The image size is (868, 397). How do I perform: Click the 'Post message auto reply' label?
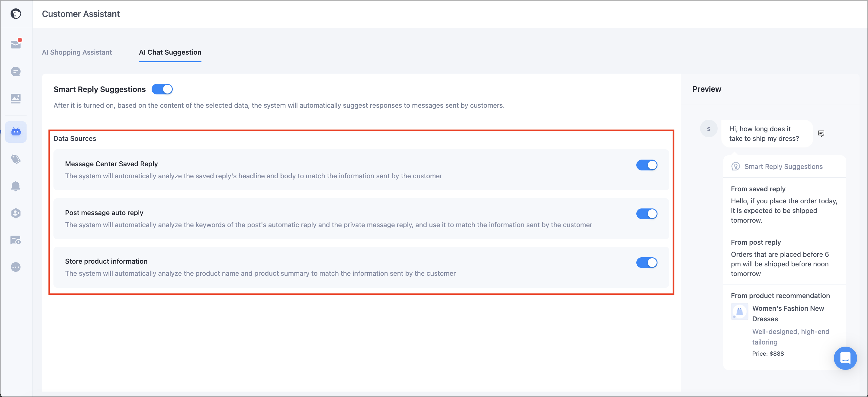104,213
